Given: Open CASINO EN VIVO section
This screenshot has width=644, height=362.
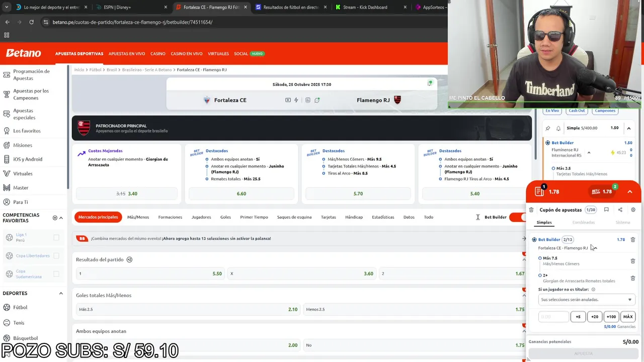Looking at the screenshot, I should pyautogui.click(x=187, y=54).
